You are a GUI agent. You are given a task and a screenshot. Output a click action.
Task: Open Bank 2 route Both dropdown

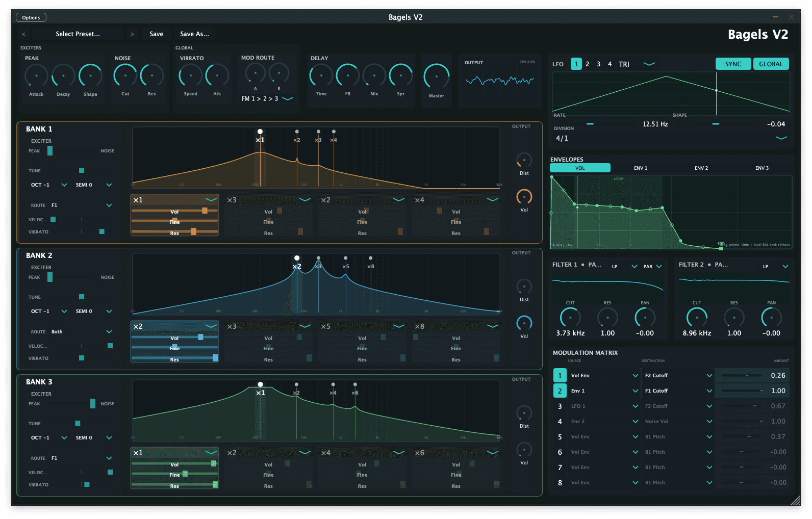coord(82,332)
